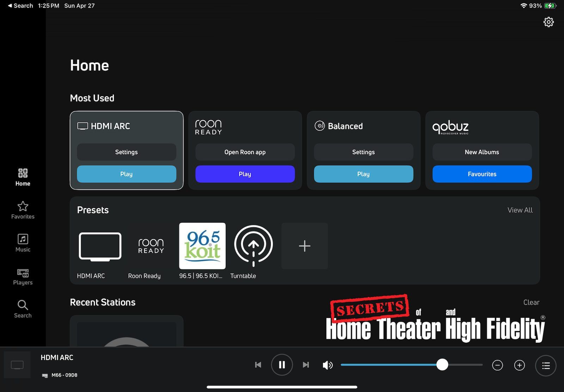This screenshot has height=392, width=564.
Task: Play Balanced input source
Action: click(x=363, y=174)
